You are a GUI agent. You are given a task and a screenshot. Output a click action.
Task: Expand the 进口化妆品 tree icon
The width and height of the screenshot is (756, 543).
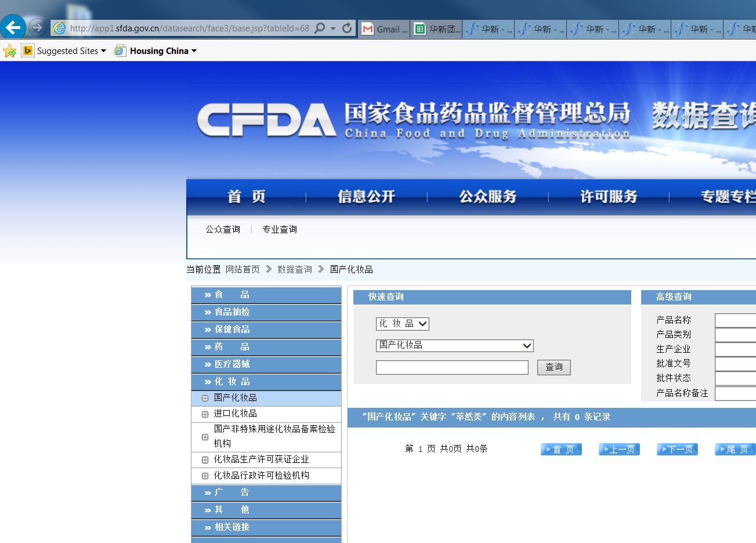click(205, 414)
